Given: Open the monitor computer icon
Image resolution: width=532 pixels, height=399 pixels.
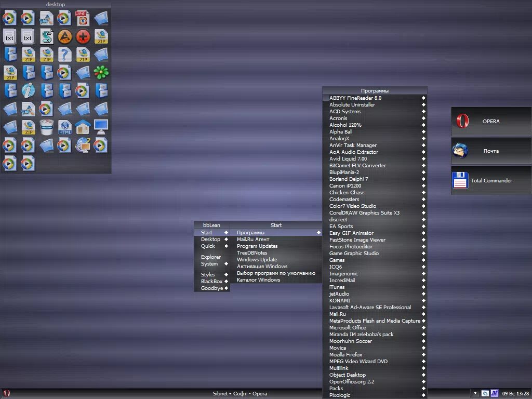Looking at the screenshot, I should tap(101, 127).
